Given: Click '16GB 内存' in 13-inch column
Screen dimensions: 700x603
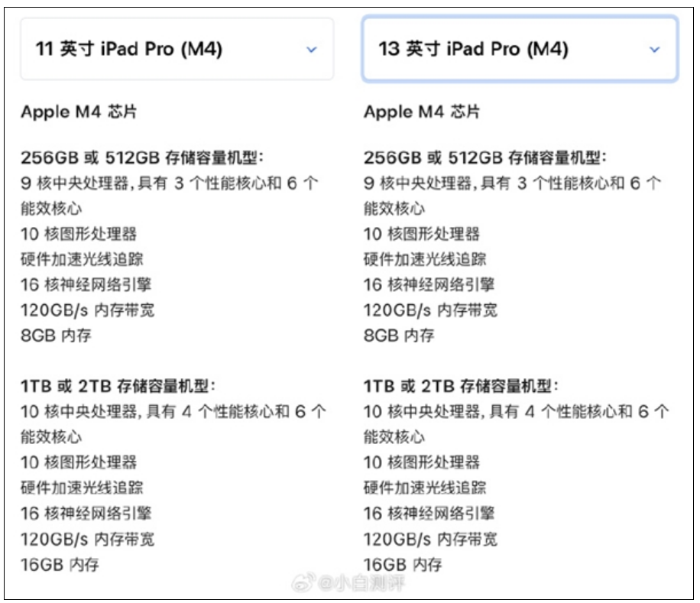Looking at the screenshot, I should tap(403, 565).
